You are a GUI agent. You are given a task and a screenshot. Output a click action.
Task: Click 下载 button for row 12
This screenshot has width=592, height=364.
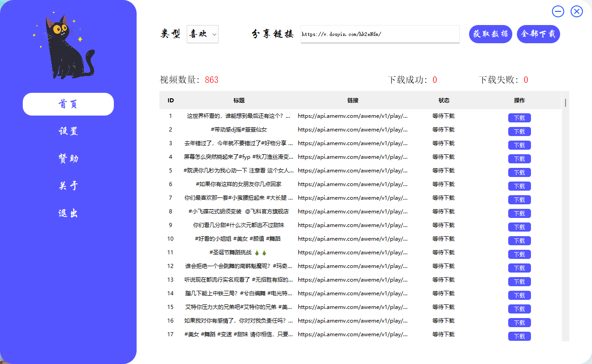(520, 268)
